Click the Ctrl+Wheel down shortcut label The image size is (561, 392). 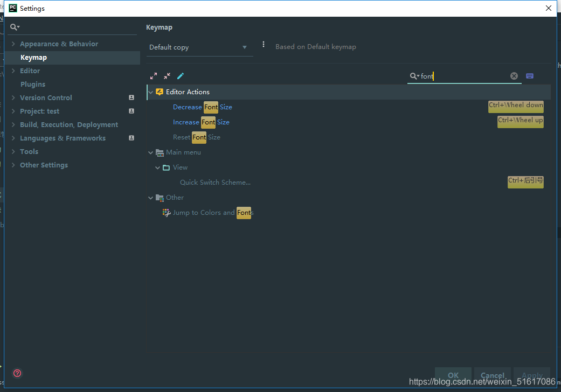click(516, 107)
